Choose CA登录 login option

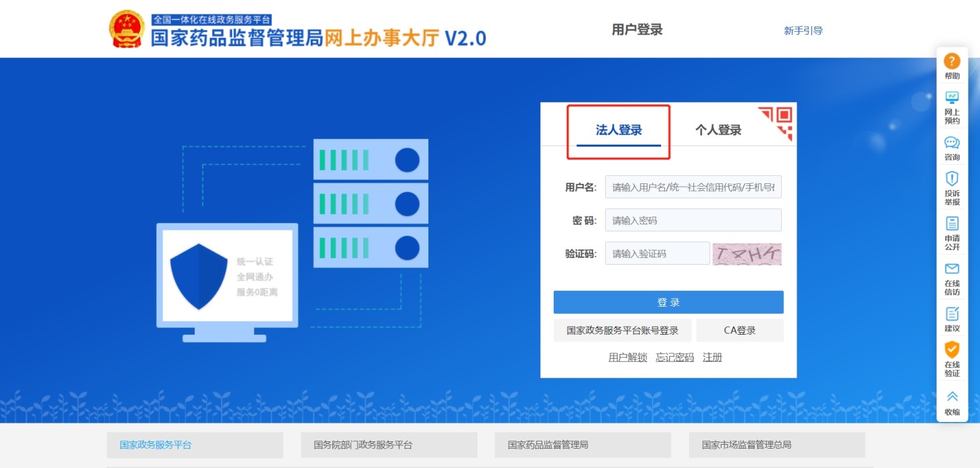739,330
